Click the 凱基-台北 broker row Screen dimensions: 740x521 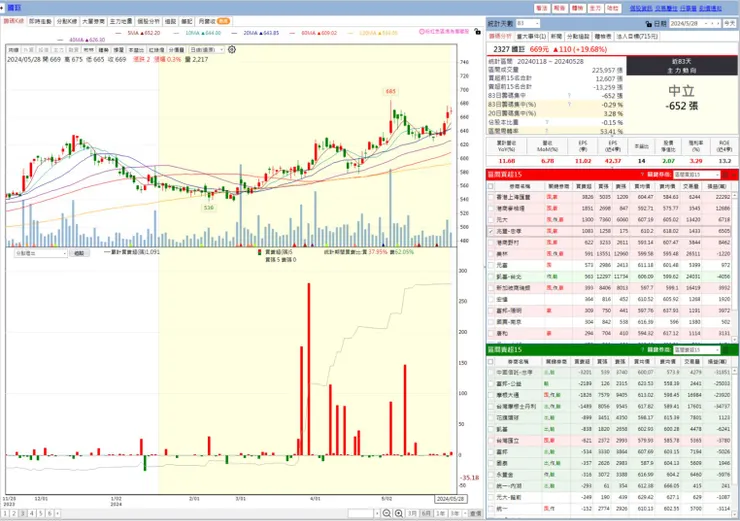609,277
